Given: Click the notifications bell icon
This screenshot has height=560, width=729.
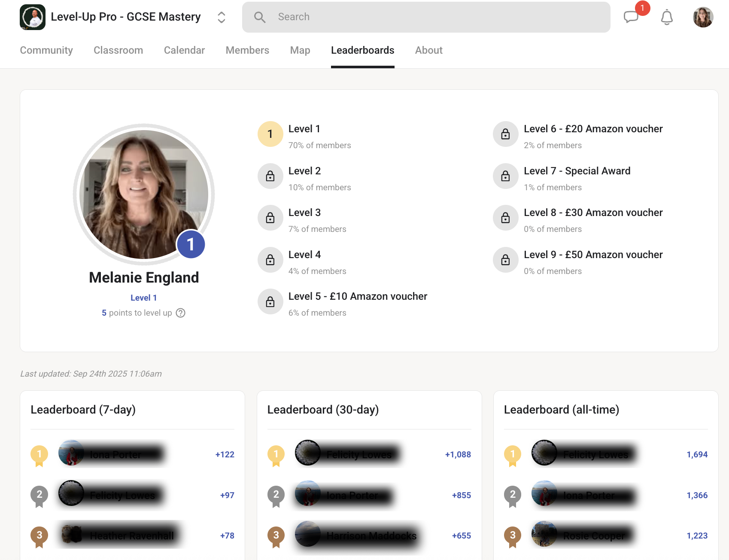Looking at the screenshot, I should 666,17.
